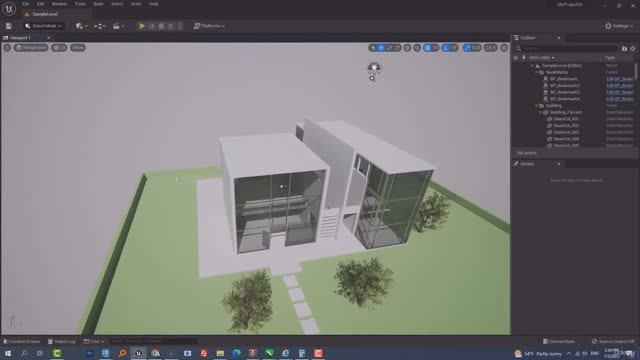640x360 pixels.
Task: Collapse the Building_Parent item
Action: [x=540, y=112]
